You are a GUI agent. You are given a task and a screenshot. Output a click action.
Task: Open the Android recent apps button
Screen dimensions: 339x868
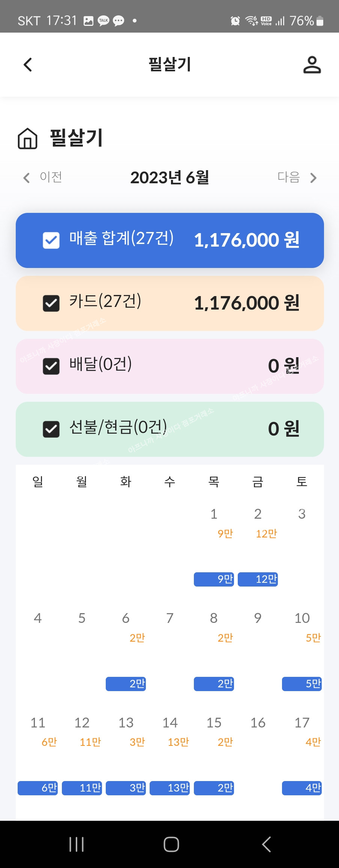click(76, 844)
